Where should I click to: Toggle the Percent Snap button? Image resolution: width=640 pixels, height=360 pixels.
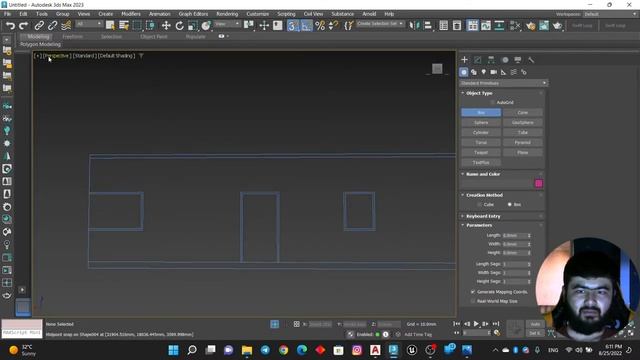click(320, 26)
